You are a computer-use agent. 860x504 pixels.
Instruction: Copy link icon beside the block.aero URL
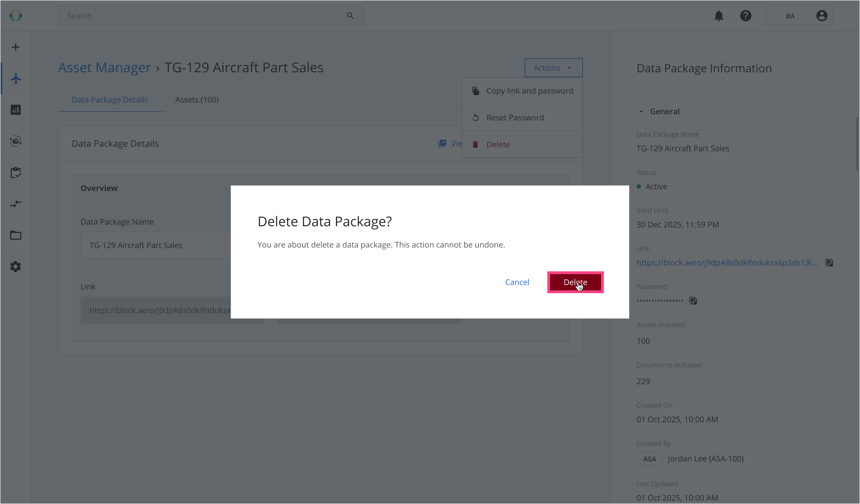pyautogui.click(x=829, y=263)
